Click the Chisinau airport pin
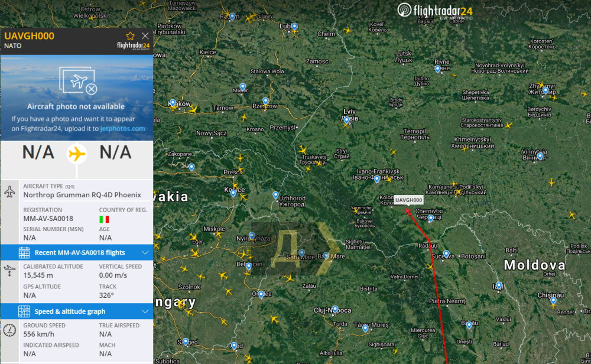Viewport: 591px width, 364px height. click(x=553, y=301)
